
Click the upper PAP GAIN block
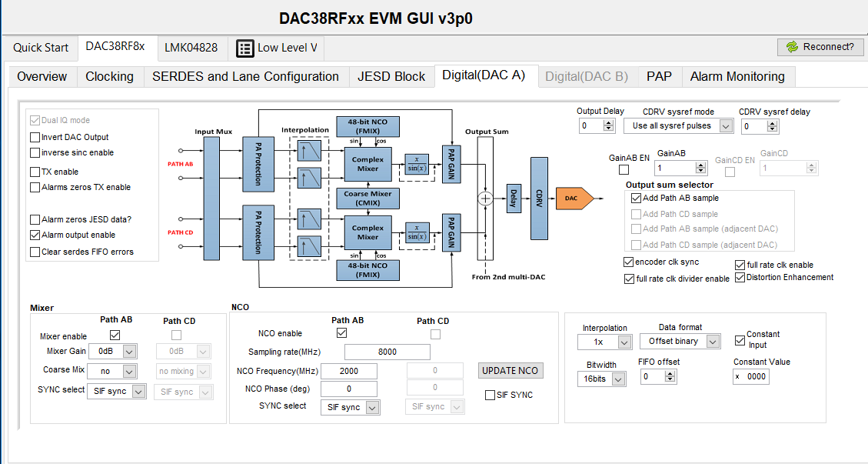[x=451, y=164]
